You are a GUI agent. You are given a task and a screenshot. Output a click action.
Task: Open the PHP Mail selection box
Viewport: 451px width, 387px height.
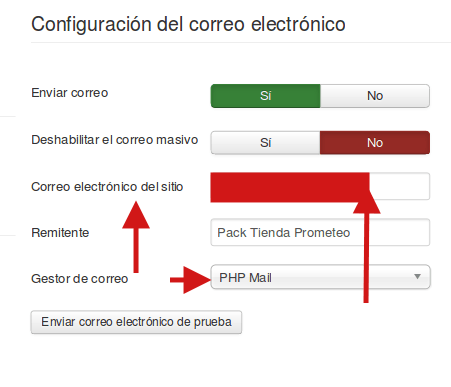click(x=320, y=277)
